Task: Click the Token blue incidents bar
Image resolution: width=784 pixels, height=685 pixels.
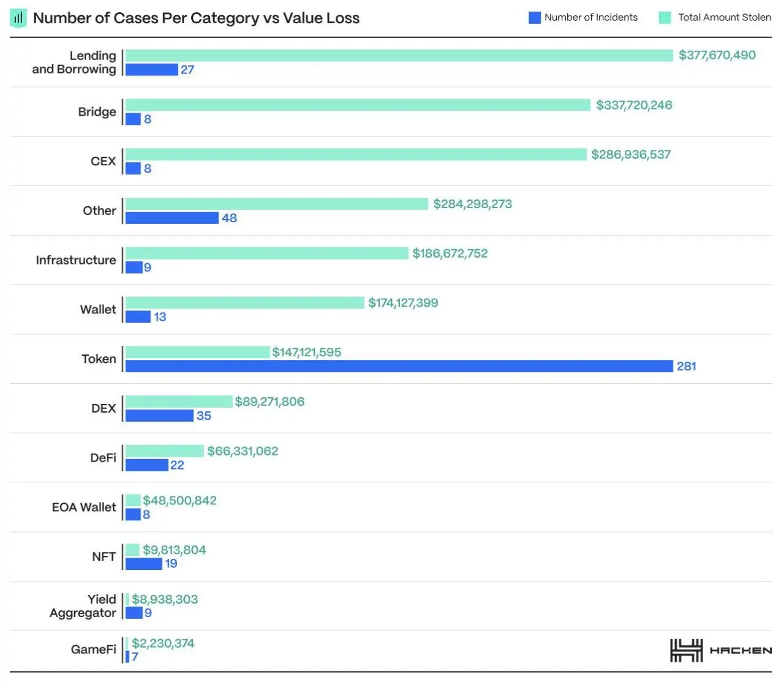Action: point(399,366)
